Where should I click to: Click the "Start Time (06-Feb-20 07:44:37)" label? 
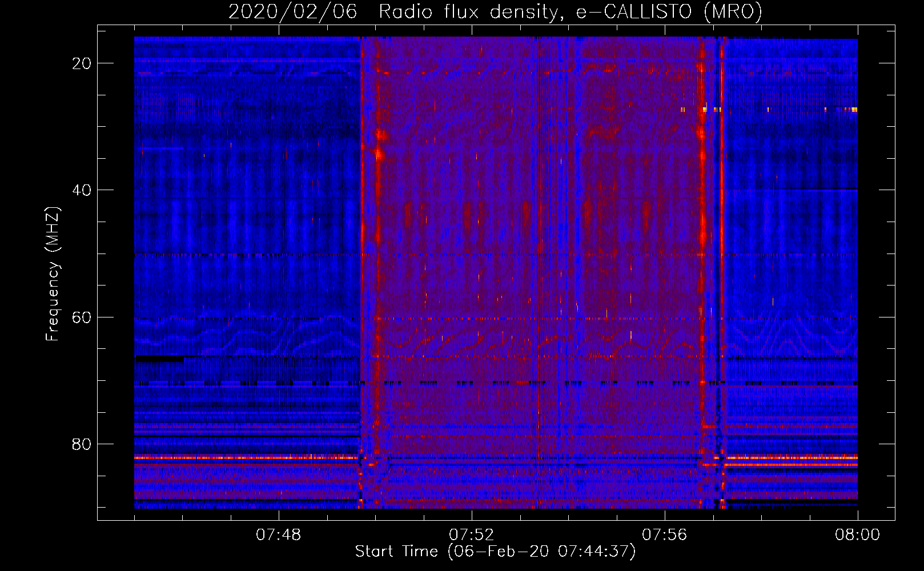click(495, 552)
